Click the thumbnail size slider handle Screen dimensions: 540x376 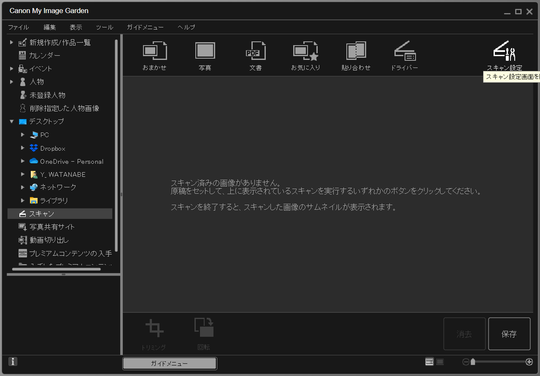pyautogui.click(x=473, y=362)
